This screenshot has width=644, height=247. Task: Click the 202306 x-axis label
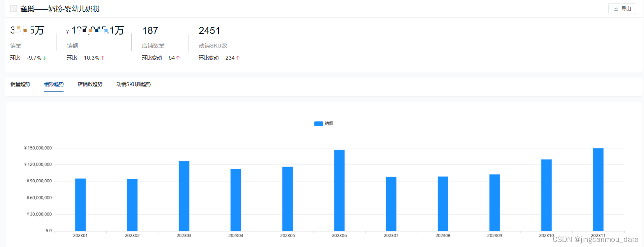coord(339,236)
